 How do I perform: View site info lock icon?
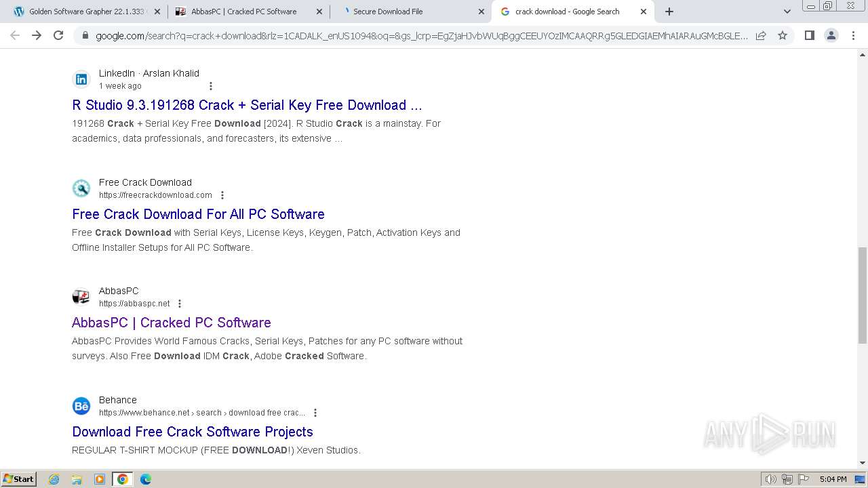click(x=85, y=35)
